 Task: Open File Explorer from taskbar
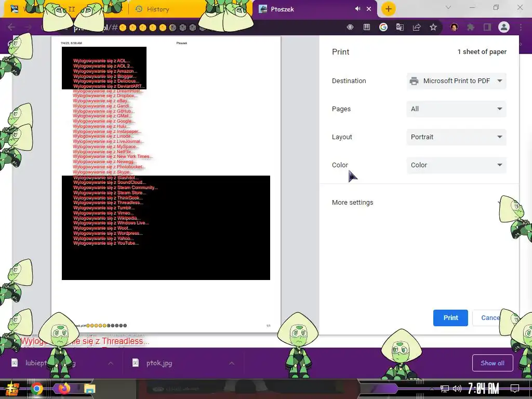(x=89, y=389)
